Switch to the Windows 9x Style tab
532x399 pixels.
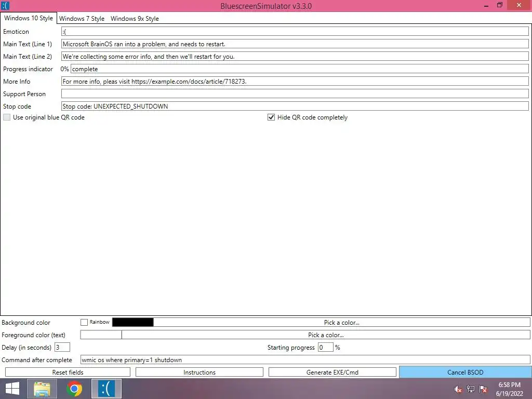tap(135, 19)
